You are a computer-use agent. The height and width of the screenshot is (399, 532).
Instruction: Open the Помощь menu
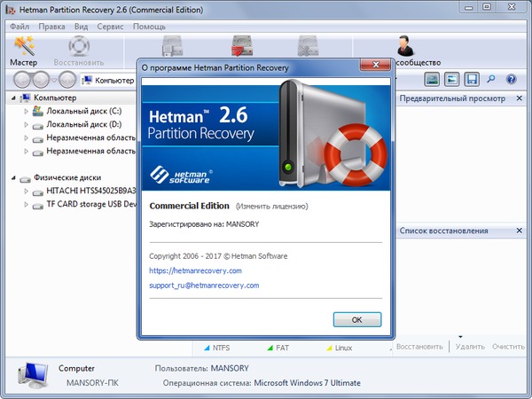149,27
